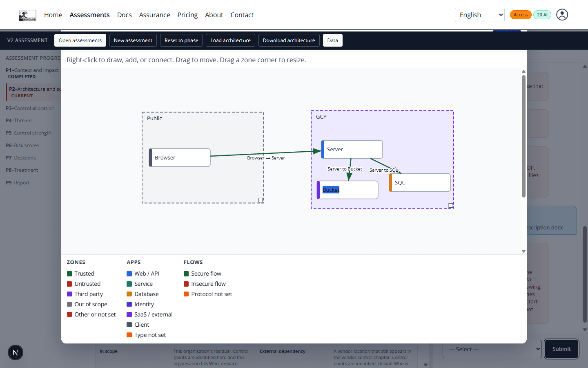
Task: Open the Assessments menu item
Action: [x=89, y=15]
